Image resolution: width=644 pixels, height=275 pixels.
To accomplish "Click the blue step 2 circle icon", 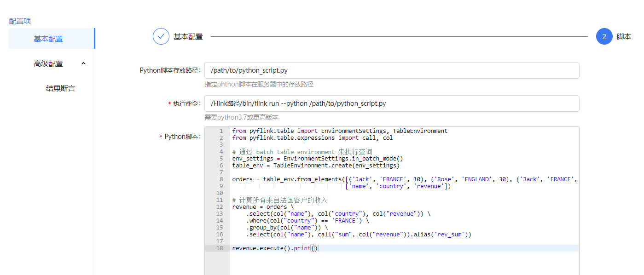I will [x=604, y=36].
